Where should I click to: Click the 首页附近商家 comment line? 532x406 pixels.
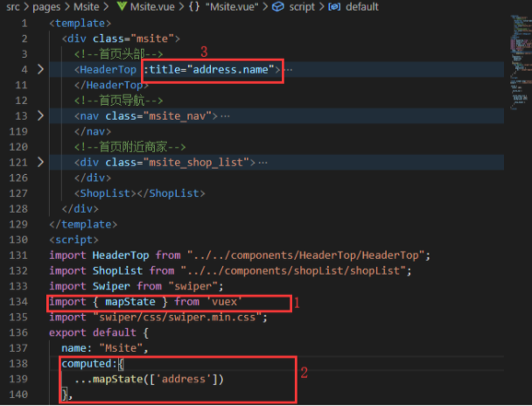130,146
